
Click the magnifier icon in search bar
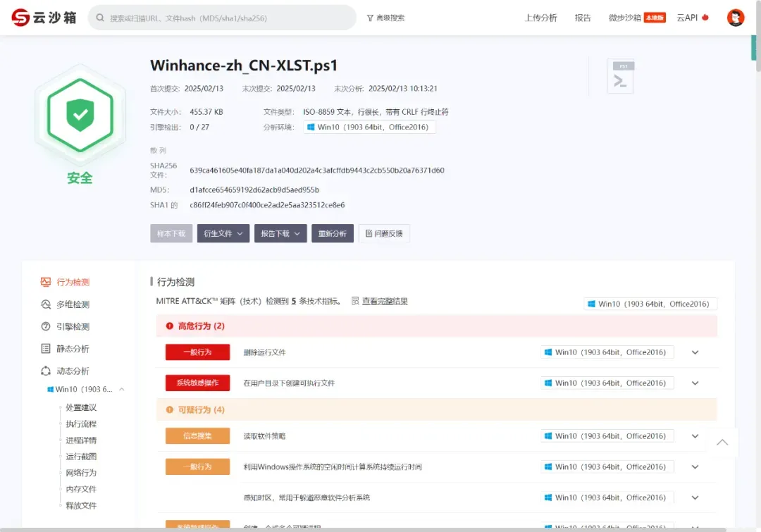point(100,18)
